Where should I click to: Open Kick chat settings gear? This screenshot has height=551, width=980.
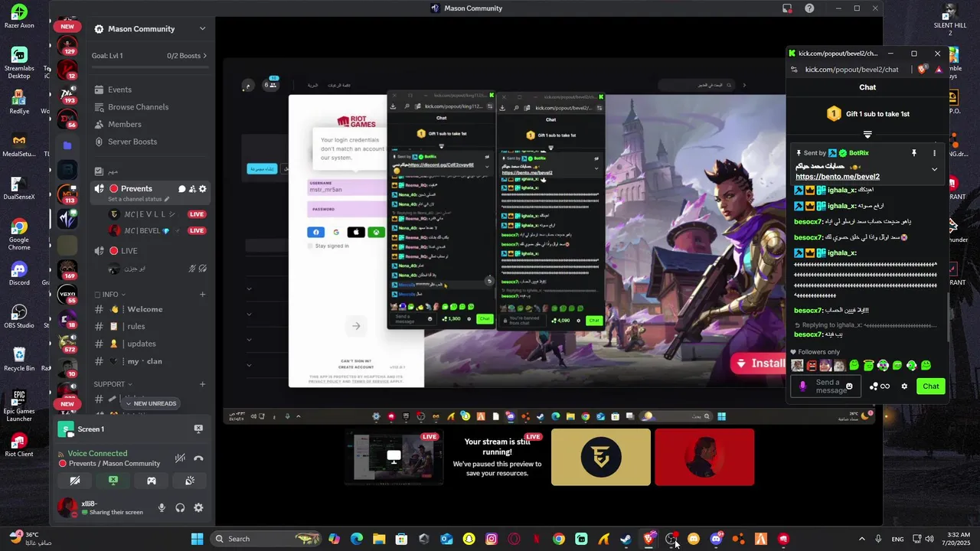(904, 386)
